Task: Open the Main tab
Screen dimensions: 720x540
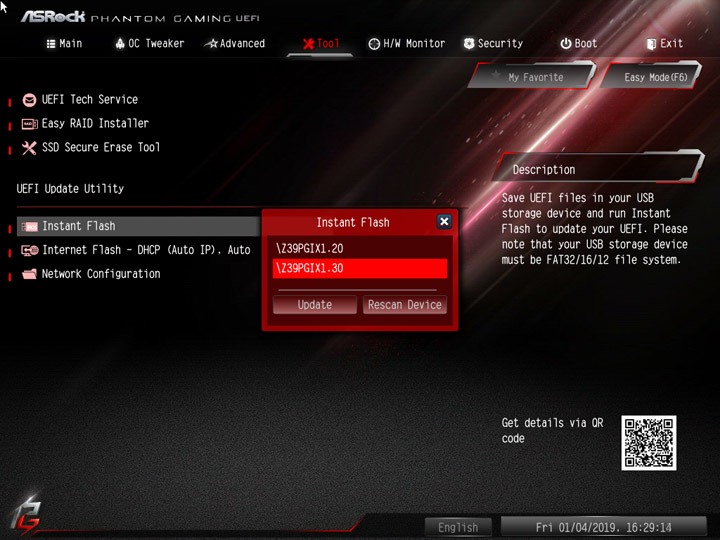Action: (64, 44)
